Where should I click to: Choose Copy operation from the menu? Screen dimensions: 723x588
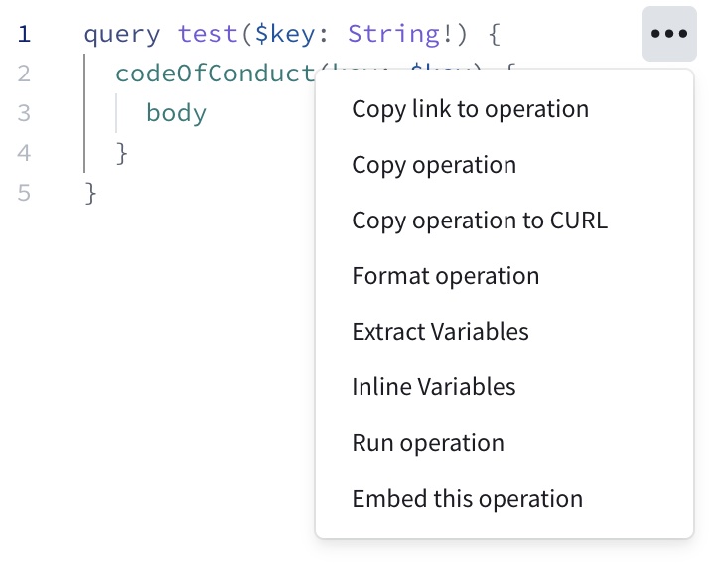pos(434,165)
